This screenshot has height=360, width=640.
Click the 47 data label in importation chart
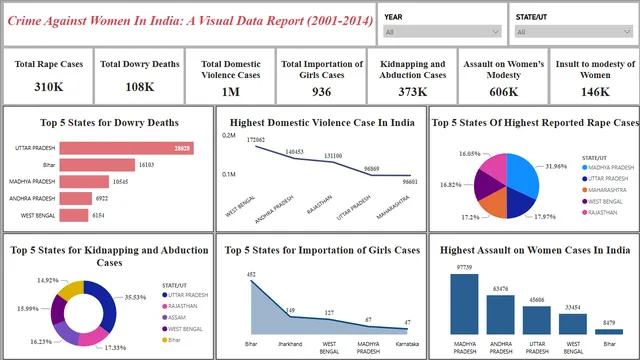(407, 322)
